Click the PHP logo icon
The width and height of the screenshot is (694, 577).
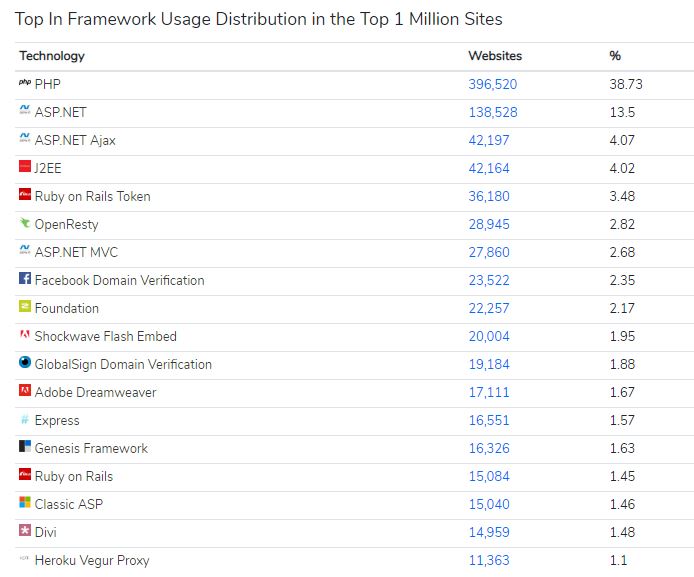[x=25, y=84]
